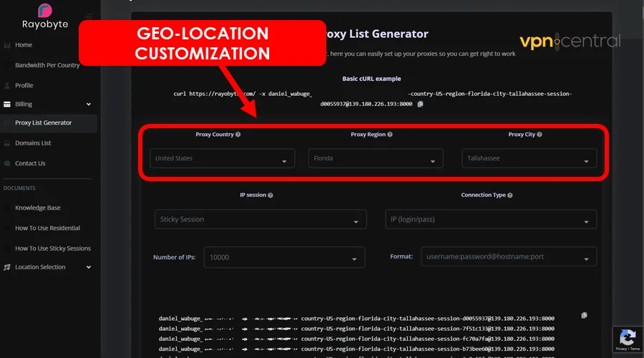This screenshot has width=644, height=358.
Task: Open How To Use Sticky Sessions guide
Action: pyautogui.click(x=53, y=248)
